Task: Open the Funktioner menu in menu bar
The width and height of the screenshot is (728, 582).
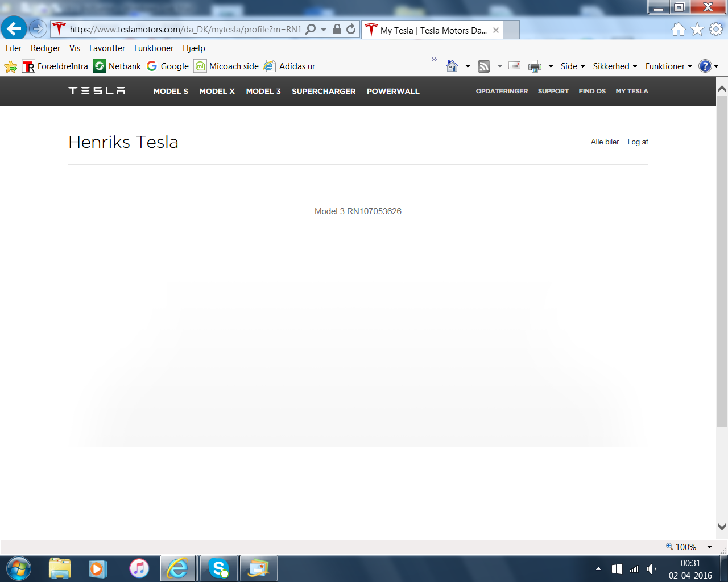Action: [154, 48]
